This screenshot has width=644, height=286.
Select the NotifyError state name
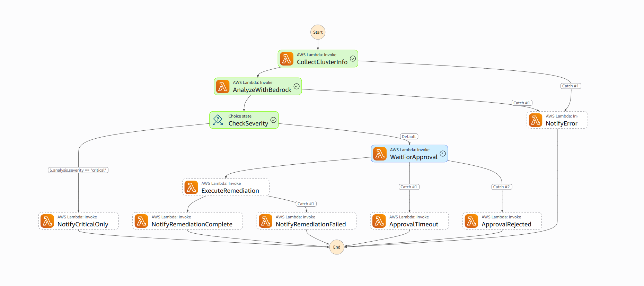(x=562, y=123)
